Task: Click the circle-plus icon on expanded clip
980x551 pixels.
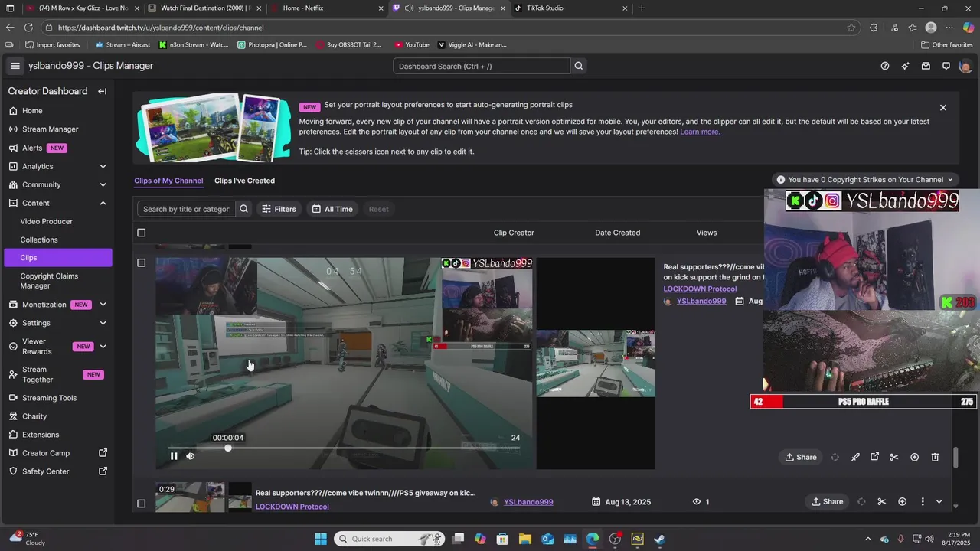Action: click(914, 457)
